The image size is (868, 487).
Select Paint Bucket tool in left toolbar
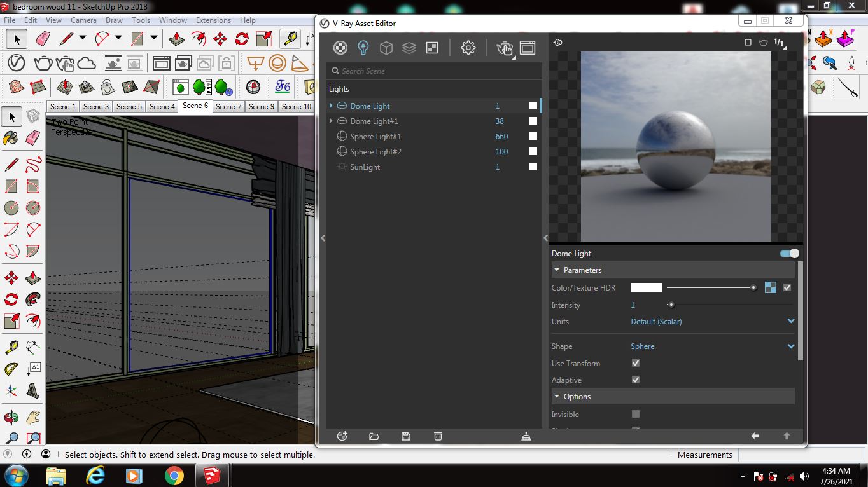(x=11, y=138)
